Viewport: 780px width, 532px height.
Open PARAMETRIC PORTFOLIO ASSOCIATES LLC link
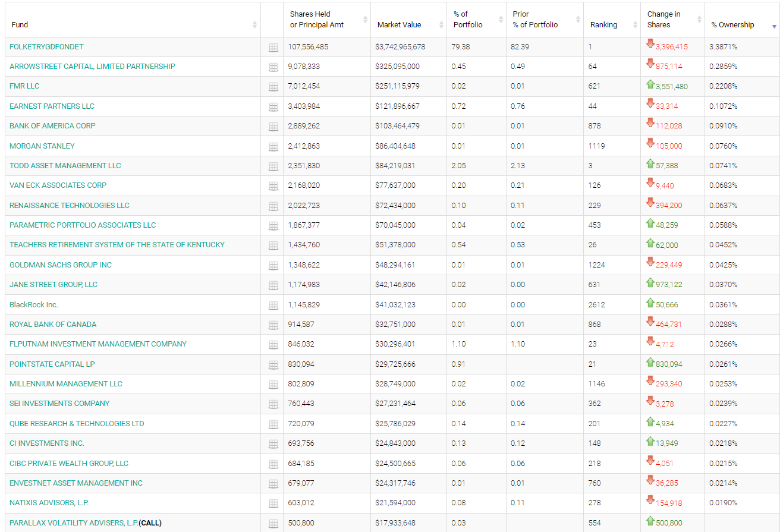(x=83, y=225)
